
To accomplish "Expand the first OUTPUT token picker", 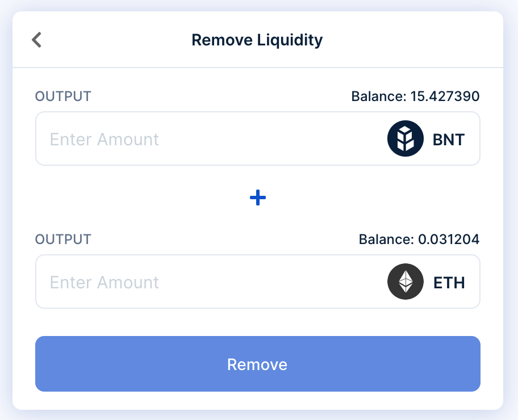I will 426,138.
